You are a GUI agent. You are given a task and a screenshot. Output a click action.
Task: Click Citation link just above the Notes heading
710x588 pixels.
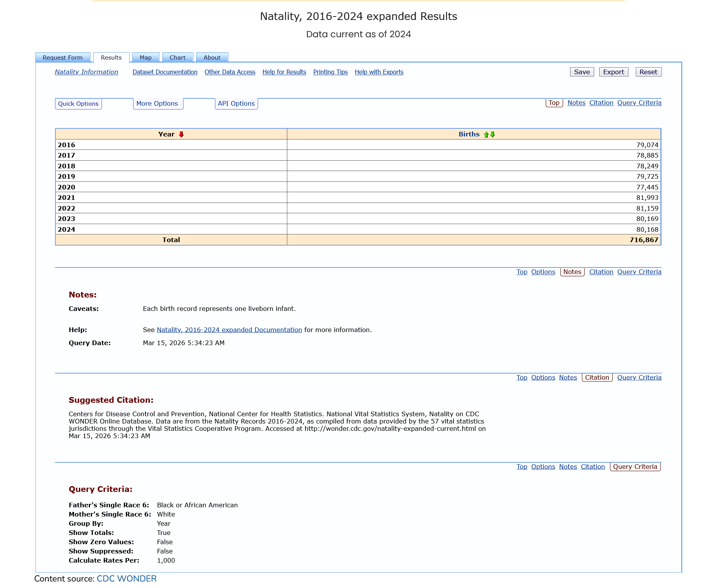[601, 272]
